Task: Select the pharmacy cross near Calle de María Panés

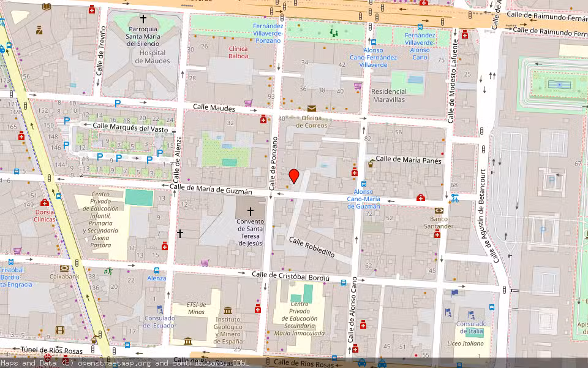Action: tap(354, 172)
